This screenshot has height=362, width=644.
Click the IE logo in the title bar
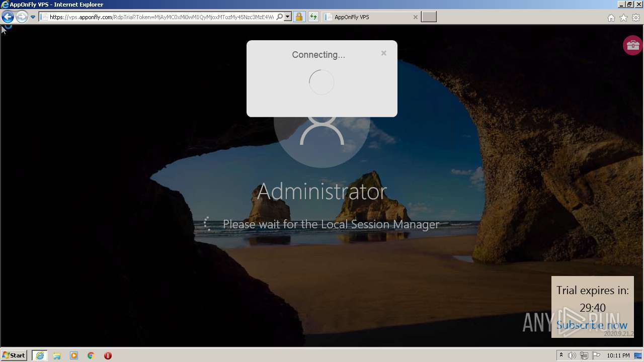coord(5,4)
